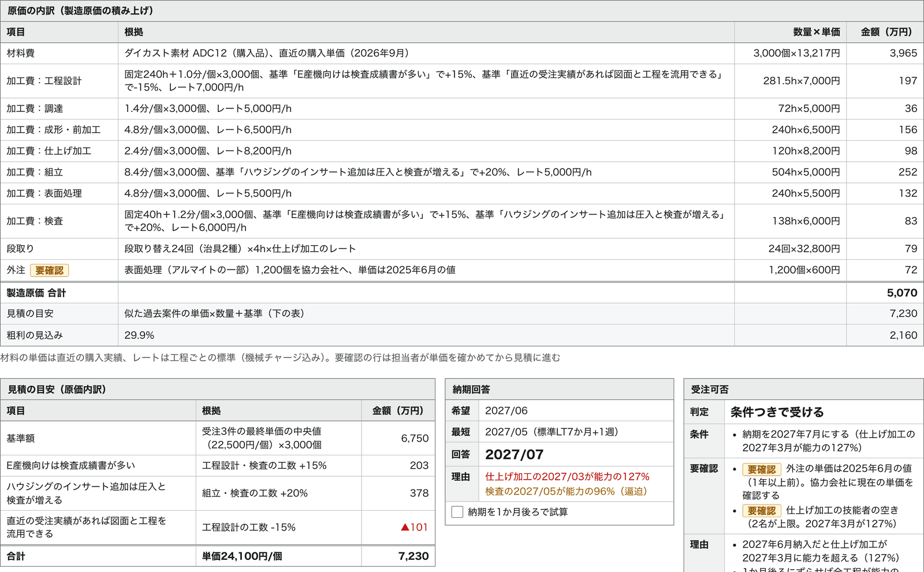Viewport: 924px width, 572px height.
Task: Click the 材料費 amount 3,965
Action: pyautogui.click(x=903, y=53)
